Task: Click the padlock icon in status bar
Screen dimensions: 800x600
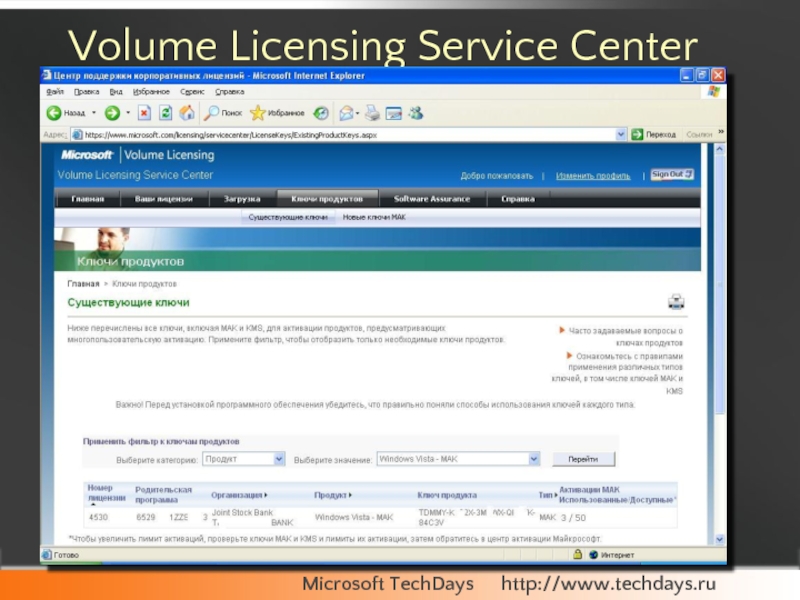Action: [x=577, y=554]
